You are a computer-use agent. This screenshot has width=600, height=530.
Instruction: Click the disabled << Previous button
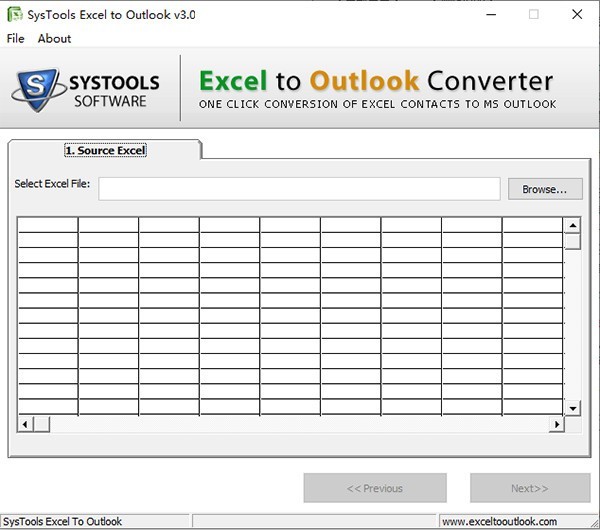[x=375, y=488]
